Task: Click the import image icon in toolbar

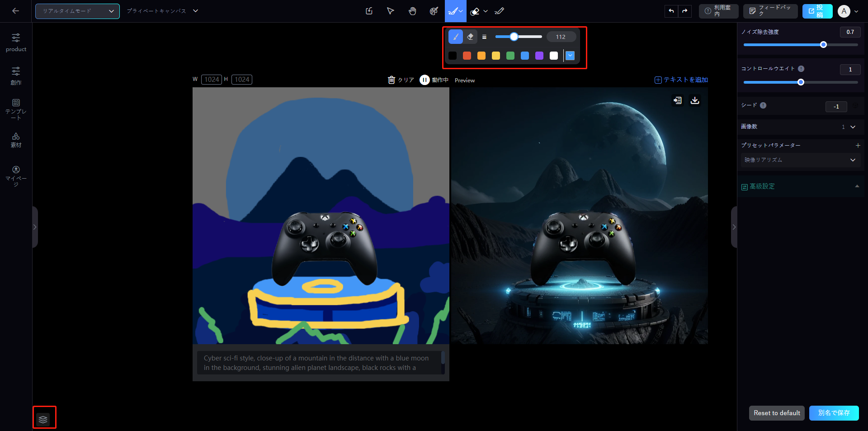Action: (x=369, y=11)
